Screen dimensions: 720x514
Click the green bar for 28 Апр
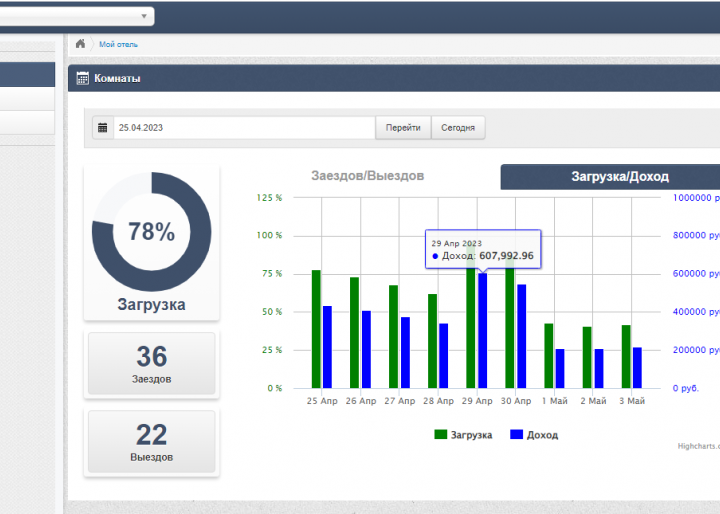[433, 341]
